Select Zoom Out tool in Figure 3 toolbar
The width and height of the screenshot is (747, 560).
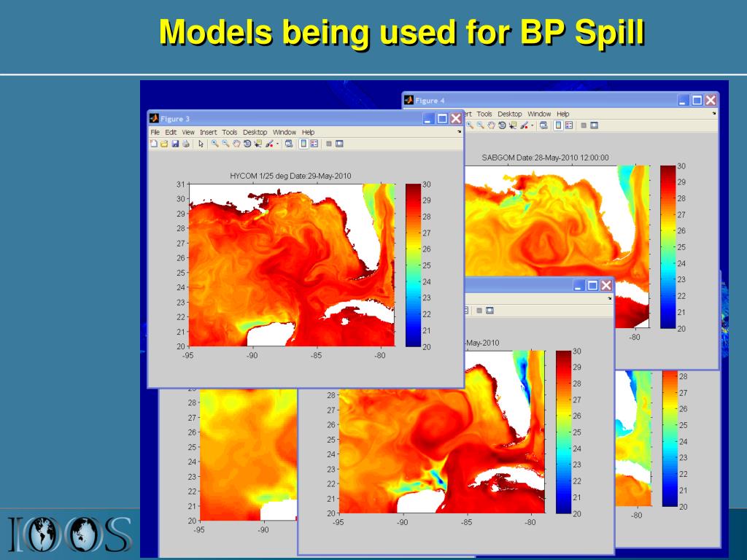pos(225,144)
